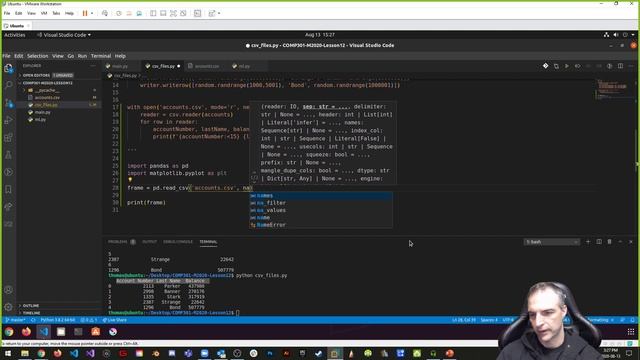Open VMware VM menu
Image resolution: width=640 pixels, height=360 pixels.
click(44, 13)
